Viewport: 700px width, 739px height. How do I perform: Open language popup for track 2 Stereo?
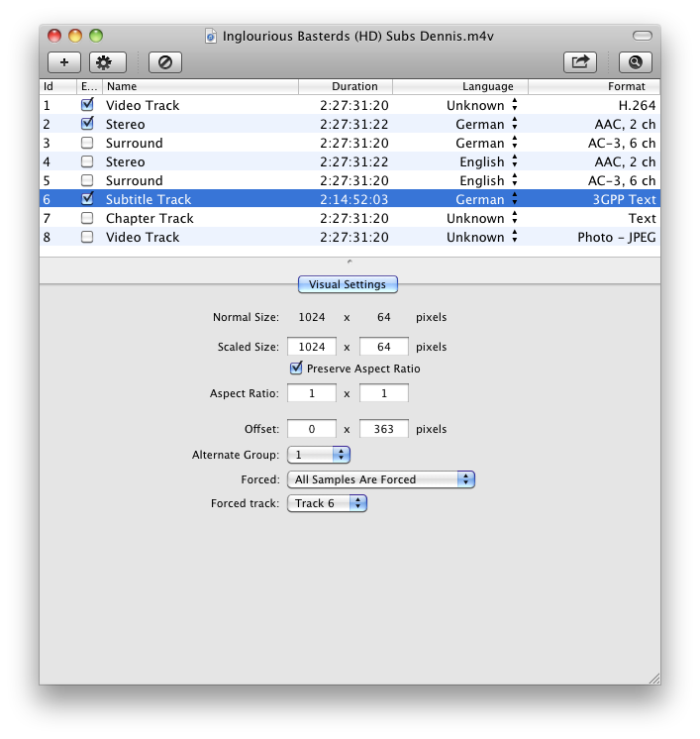tap(515, 124)
